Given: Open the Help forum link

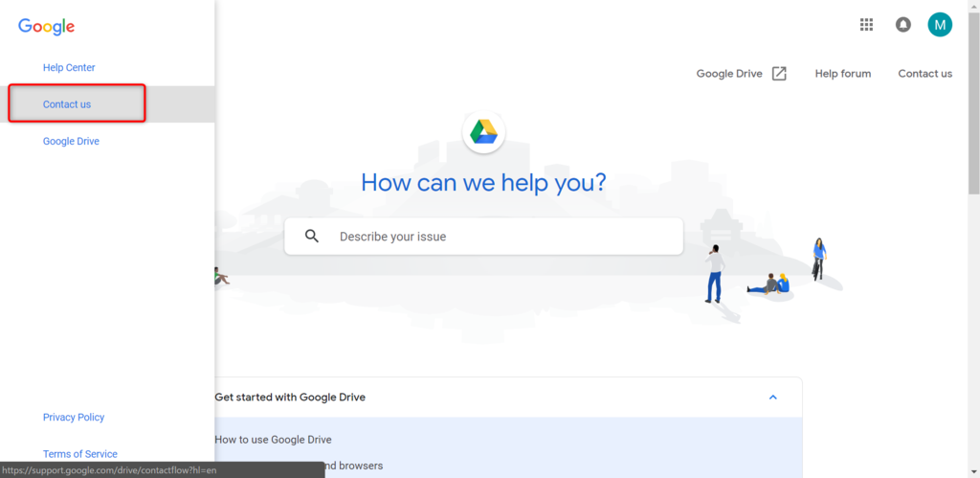Looking at the screenshot, I should pyautogui.click(x=842, y=74).
